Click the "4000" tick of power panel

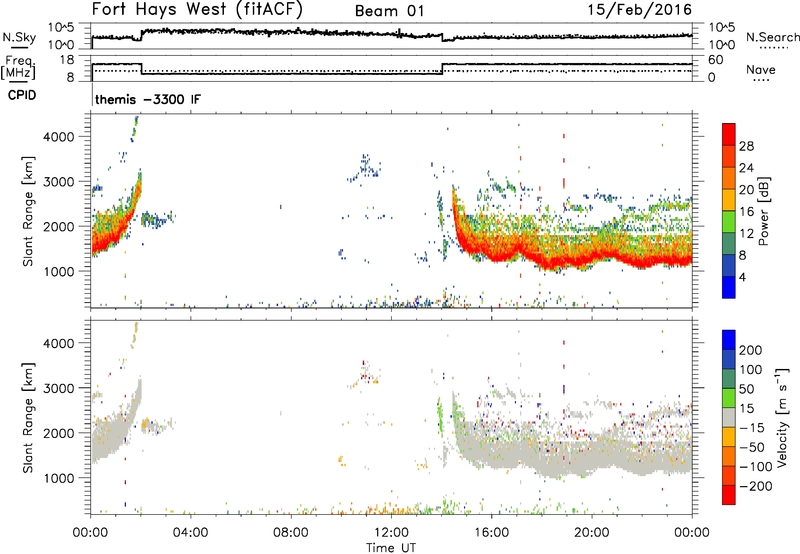[59, 137]
